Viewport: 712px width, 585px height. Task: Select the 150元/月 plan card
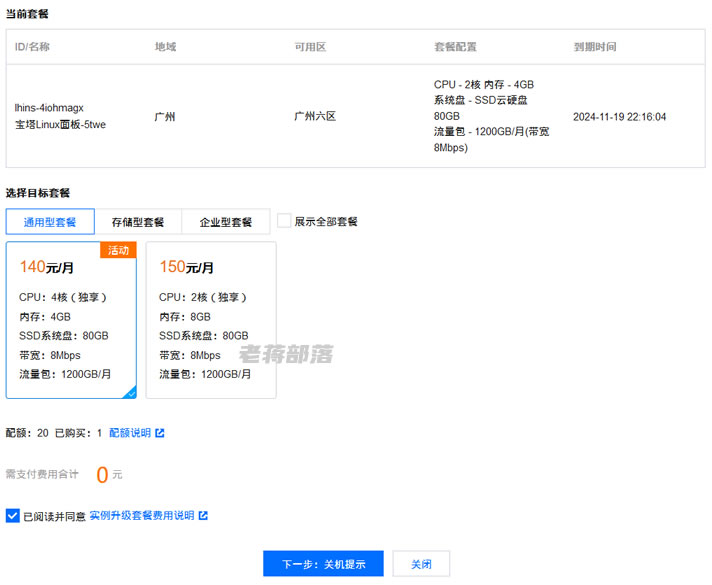[x=211, y=320]
